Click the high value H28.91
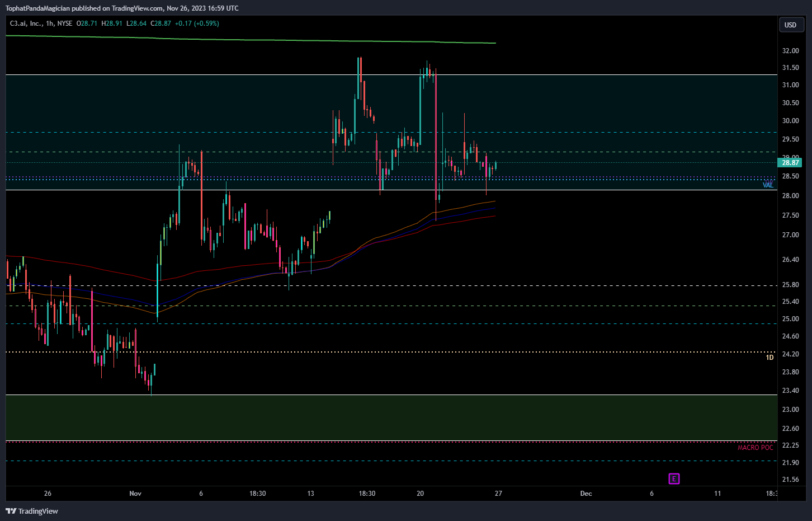The image size is (812, 521). click(x=112, y=24)
